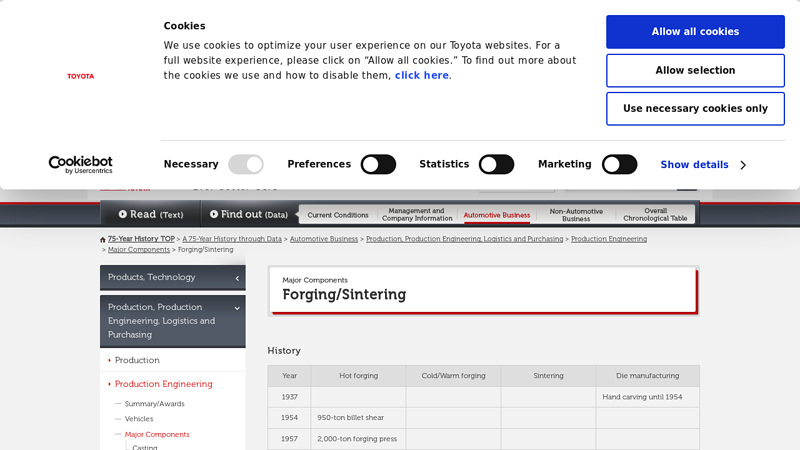Click the Toyota logo in cookie banner
This screenshot has height=450, width=800.
pos(80,76)
